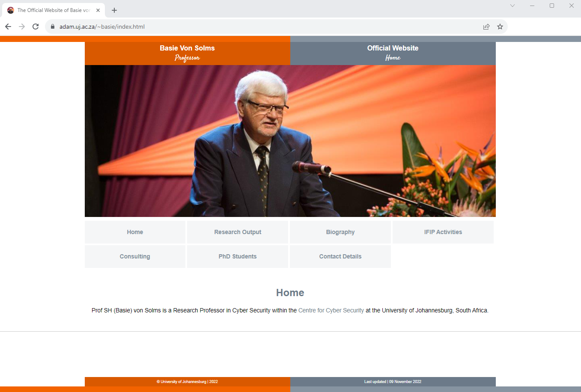The width and height of the screenshot is (581, 392).
Task: Follow the Centre for Cyber Security link
Action: click(331, 310)
